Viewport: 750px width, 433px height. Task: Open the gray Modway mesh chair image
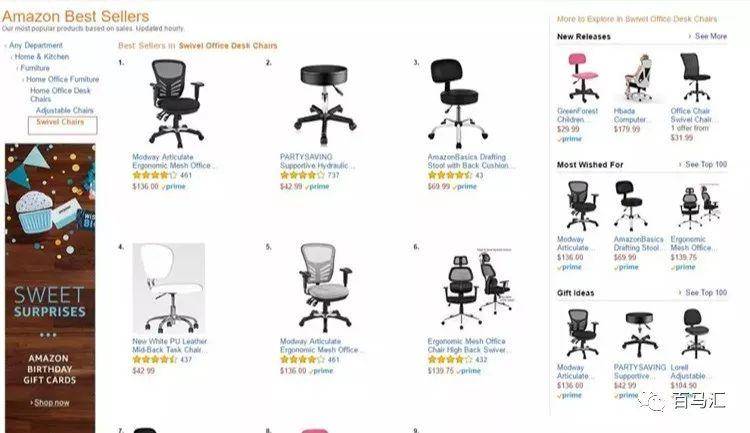[324, 288]
